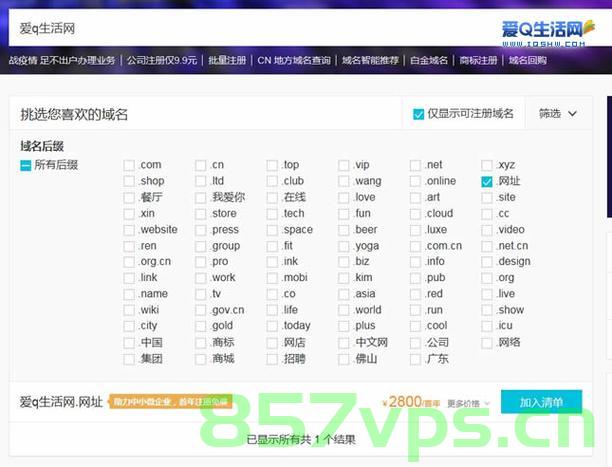Screen dimensions: 612x467
Task: Check the .中文网 suffix checkbox
Action: pos(343,343)
